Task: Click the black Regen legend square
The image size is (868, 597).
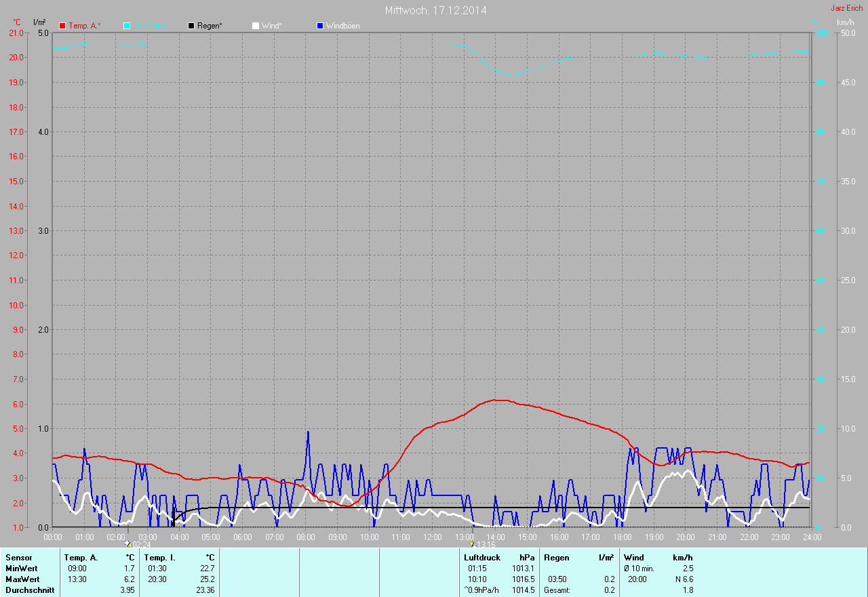Action: tap(191, 26)
